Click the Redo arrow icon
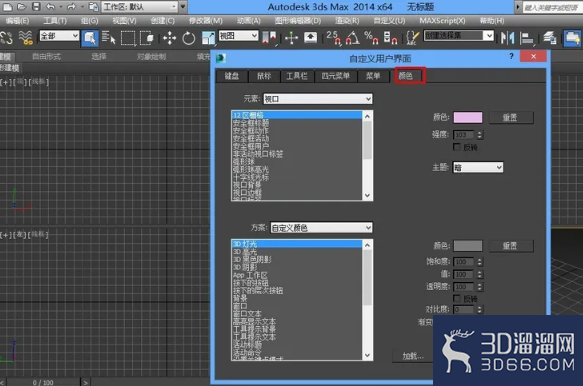This screenshot has height=386, width=583. (x=71, y=7)
